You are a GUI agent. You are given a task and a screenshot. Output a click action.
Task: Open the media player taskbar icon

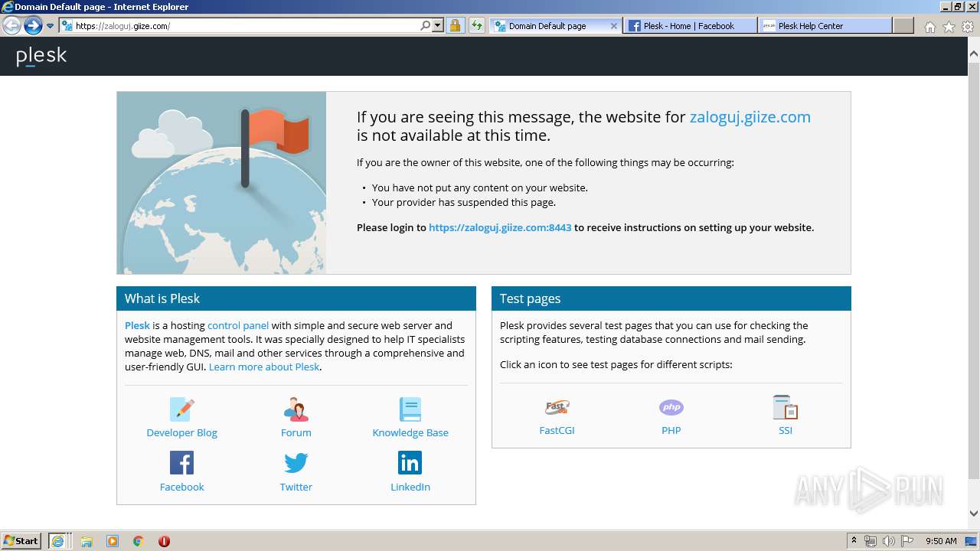113,541
